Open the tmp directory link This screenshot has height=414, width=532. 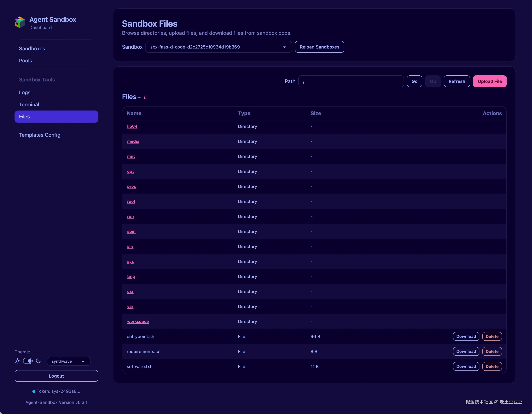(x=131, y=277)
